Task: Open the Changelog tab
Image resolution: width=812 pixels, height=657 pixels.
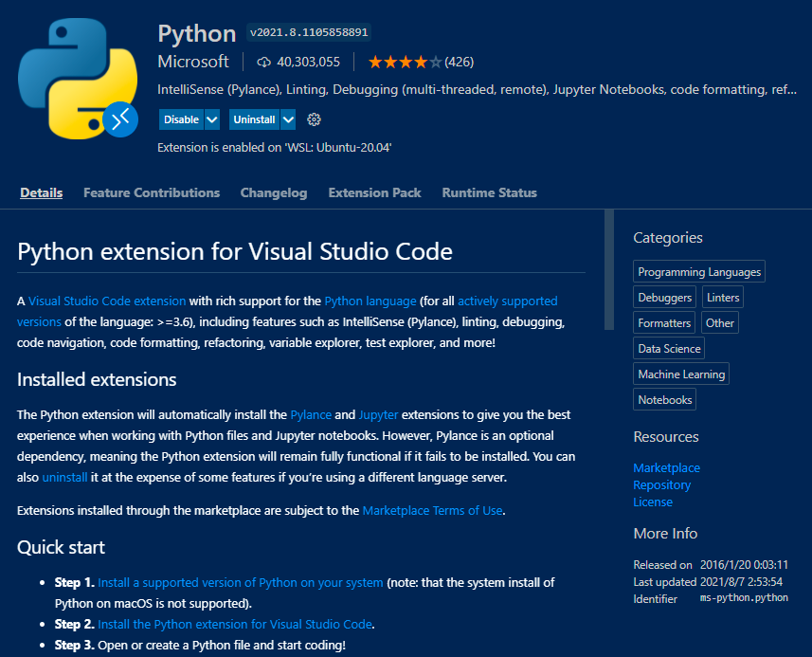Action: [274, 192]
